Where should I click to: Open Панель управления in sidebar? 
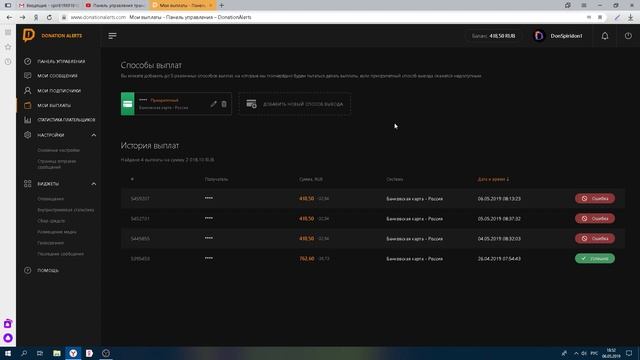coord(61,61)
